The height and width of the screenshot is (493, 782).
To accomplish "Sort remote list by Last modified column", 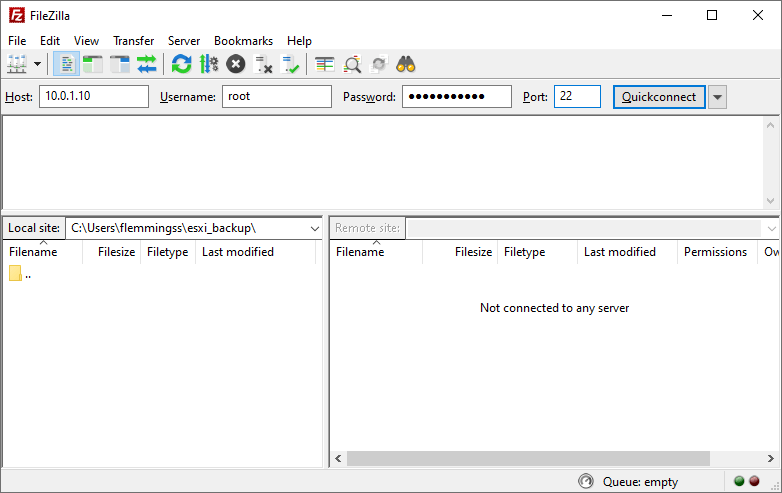I will tap(627, 252).
